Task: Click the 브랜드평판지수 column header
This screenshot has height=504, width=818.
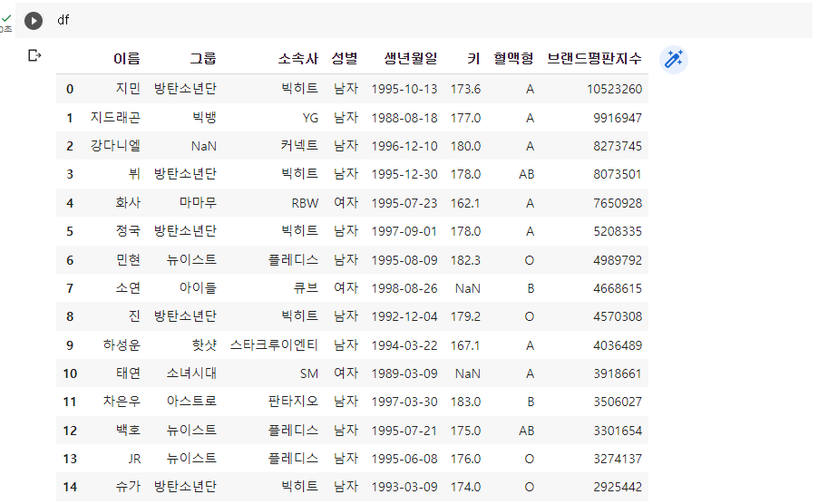Action: [594, 58]
